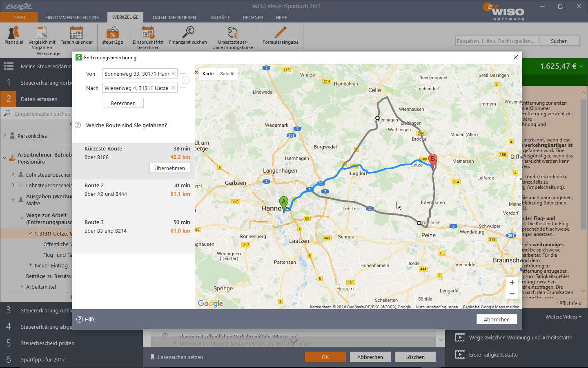Accept shortest route with Übernehmen
Image resolution: width=588 pixels, height=368 pixels.
pyautogui.click(x=169, y=168)
